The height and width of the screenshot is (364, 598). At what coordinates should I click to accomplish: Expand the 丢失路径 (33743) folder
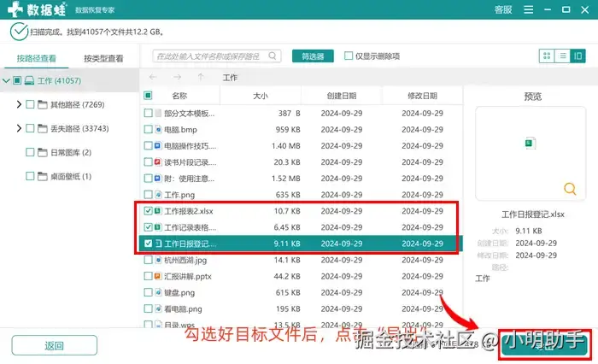[x=19, y=128]
